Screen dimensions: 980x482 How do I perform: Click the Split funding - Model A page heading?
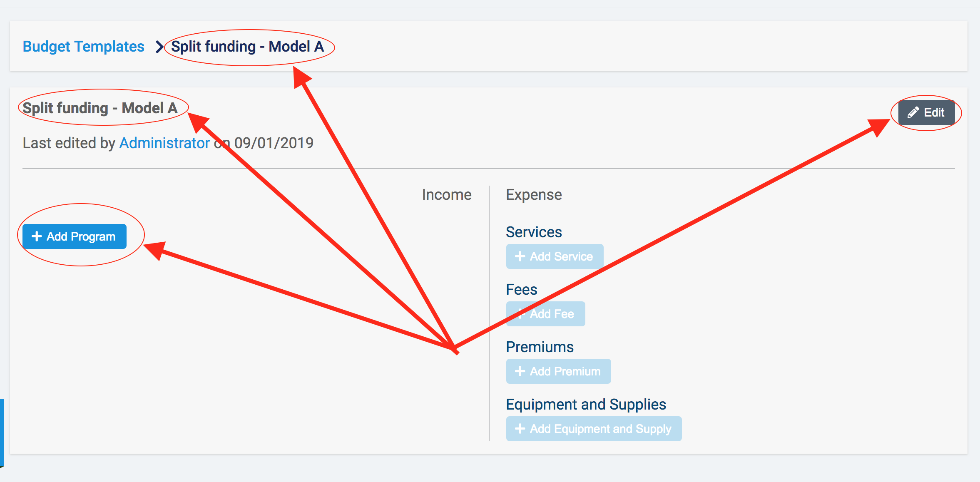(100, 108)
